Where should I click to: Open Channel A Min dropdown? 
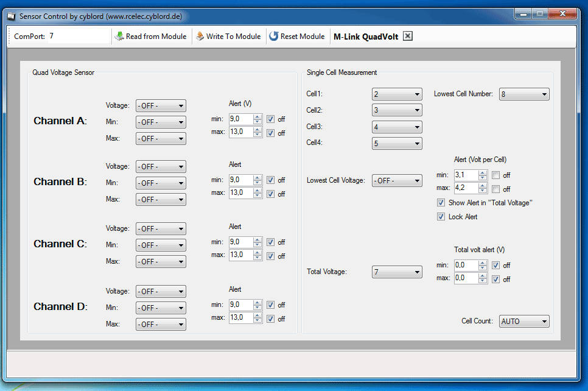click(x=161, y=122)
